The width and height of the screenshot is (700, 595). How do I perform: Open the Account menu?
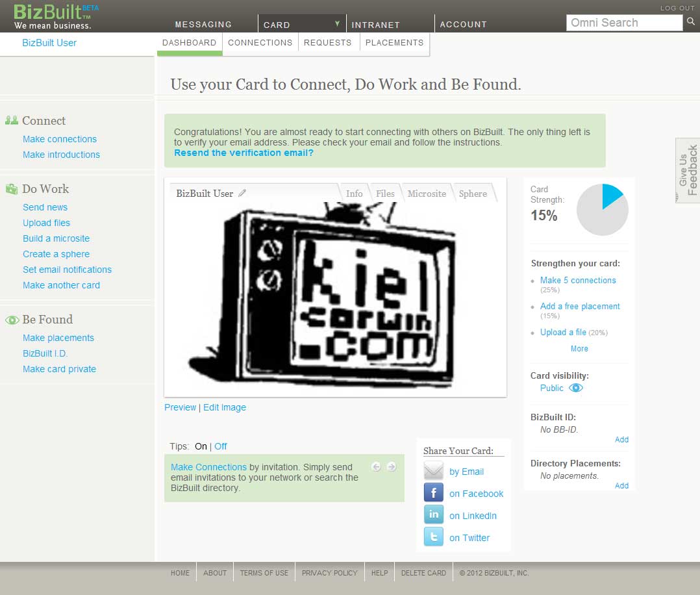click(x=464, y=25)
